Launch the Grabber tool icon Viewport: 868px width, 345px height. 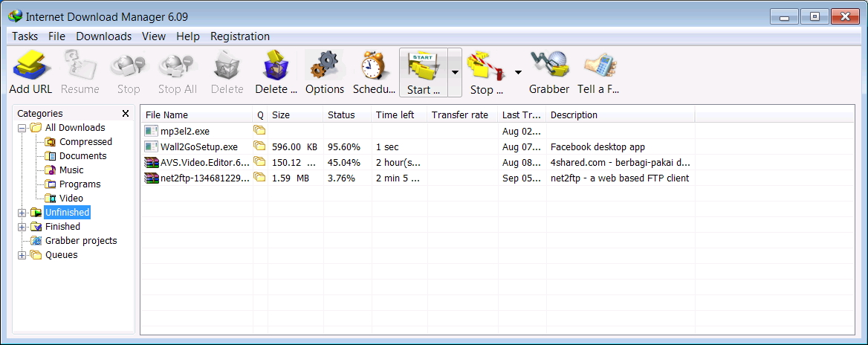(x=548, y=65)
